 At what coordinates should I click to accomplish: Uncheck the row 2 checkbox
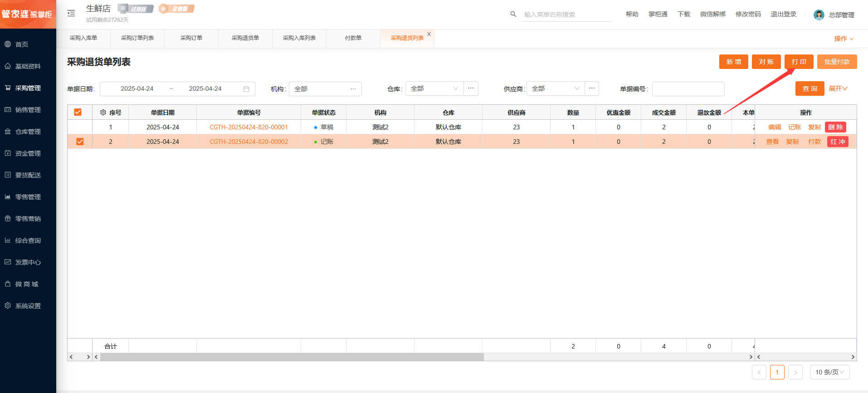point(80,142)
